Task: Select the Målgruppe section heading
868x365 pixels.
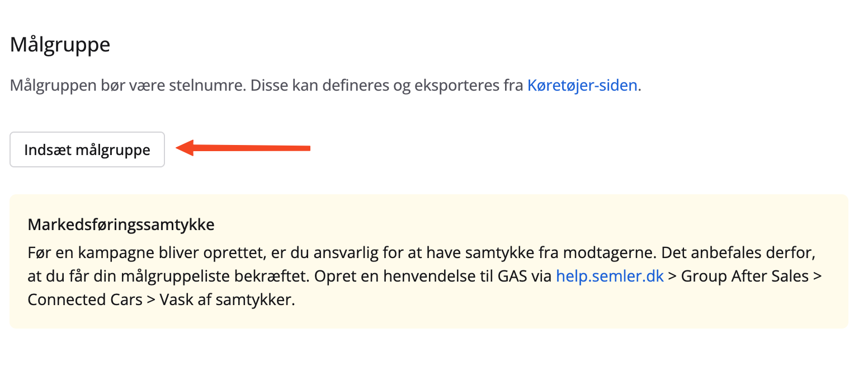Action: 60,45
